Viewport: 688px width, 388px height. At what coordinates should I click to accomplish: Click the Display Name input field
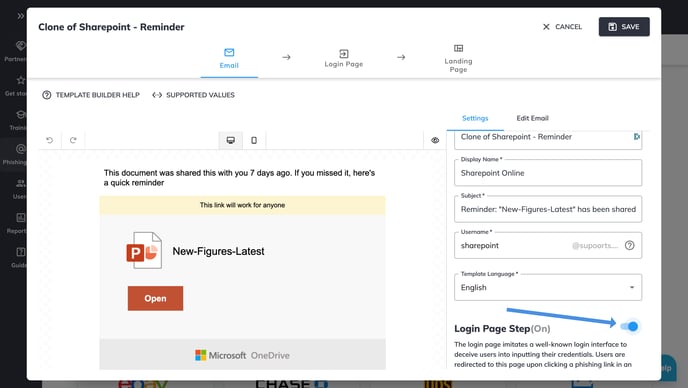(548, 173)
